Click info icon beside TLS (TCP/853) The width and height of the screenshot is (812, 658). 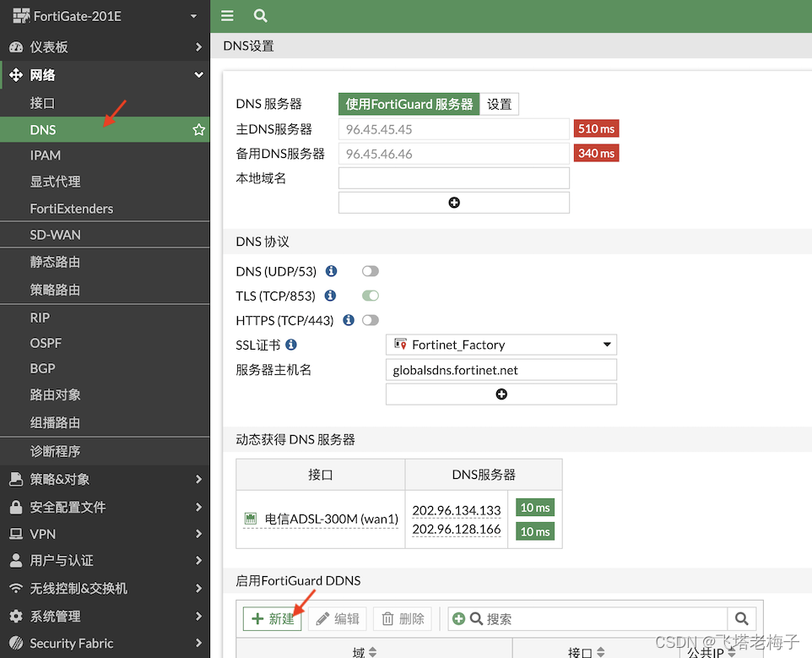(330, 296)
